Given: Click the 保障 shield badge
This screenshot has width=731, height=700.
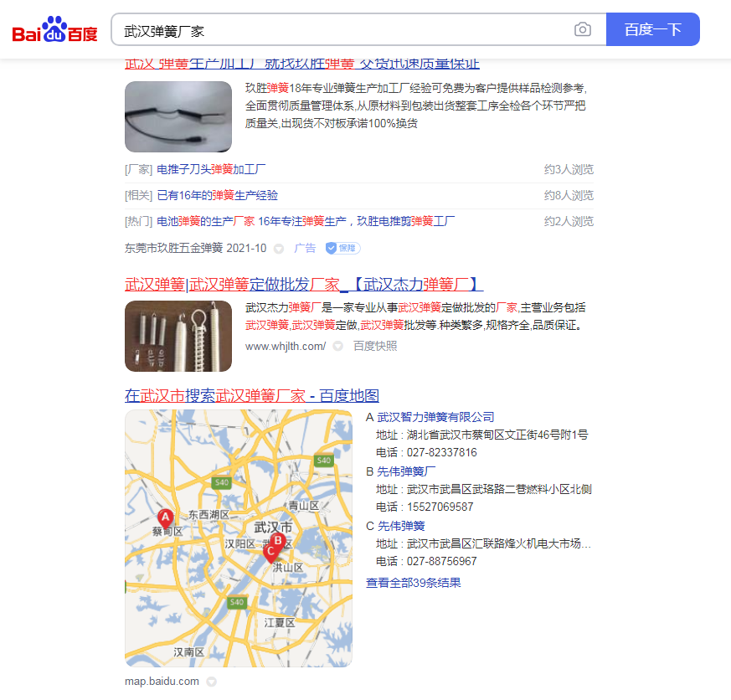Looking at the screenshot, I should coord(342,248).
